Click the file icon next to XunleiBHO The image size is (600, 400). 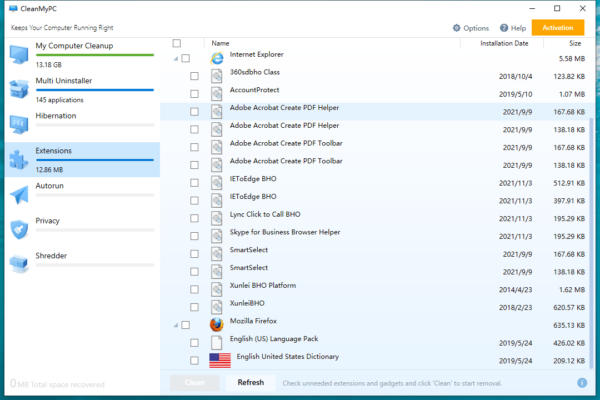tap(217, 307)
